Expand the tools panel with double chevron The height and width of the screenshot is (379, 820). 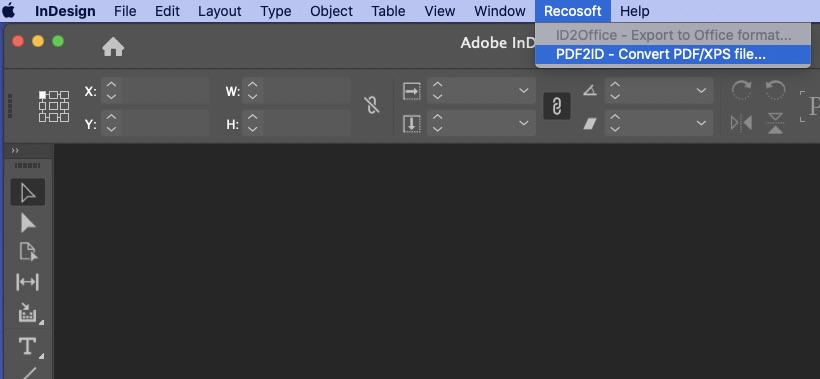click(x=15, y=151)
